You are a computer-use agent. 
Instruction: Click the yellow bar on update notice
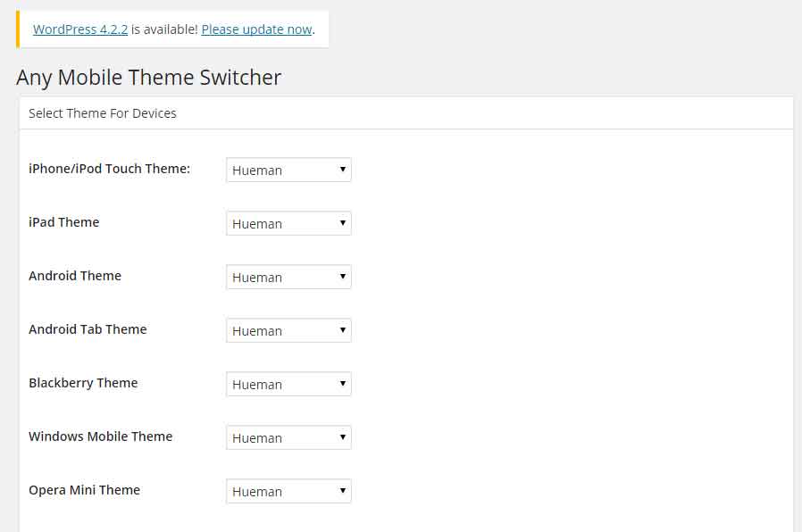click(18, 29)
